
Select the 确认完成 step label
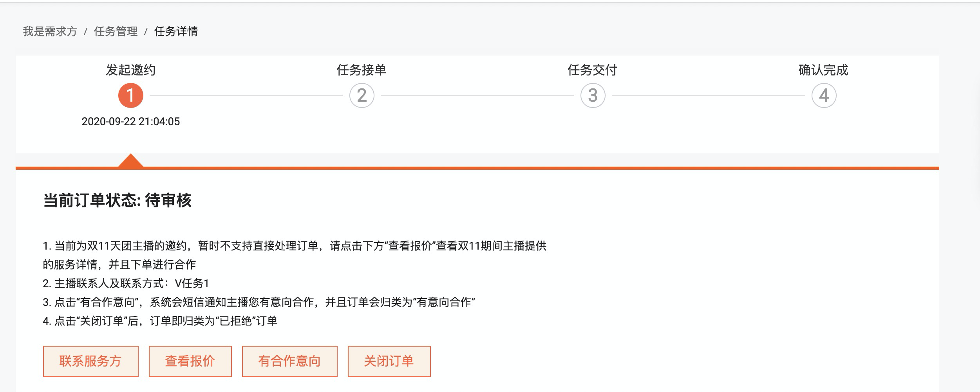pyautogui.click(x=823, y=70)
